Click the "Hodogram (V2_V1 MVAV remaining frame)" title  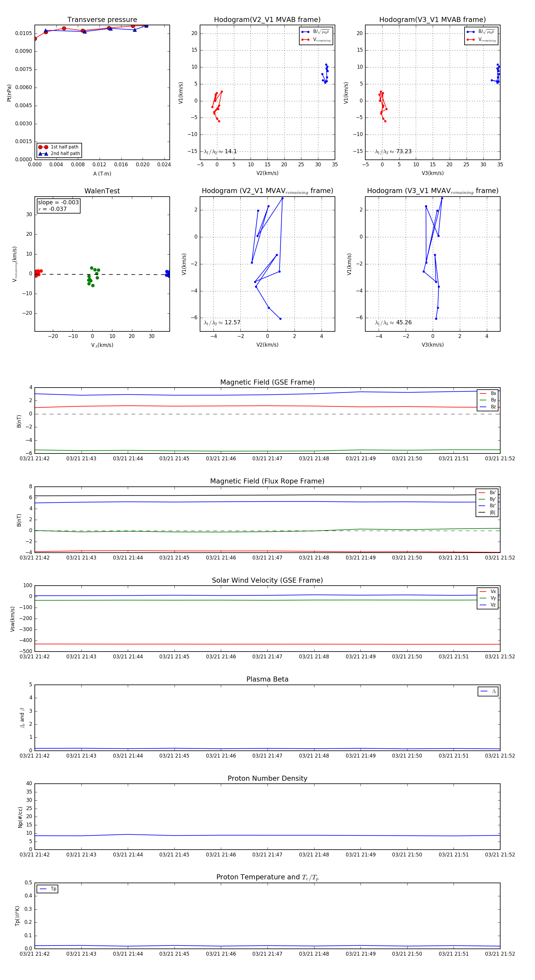267,191
